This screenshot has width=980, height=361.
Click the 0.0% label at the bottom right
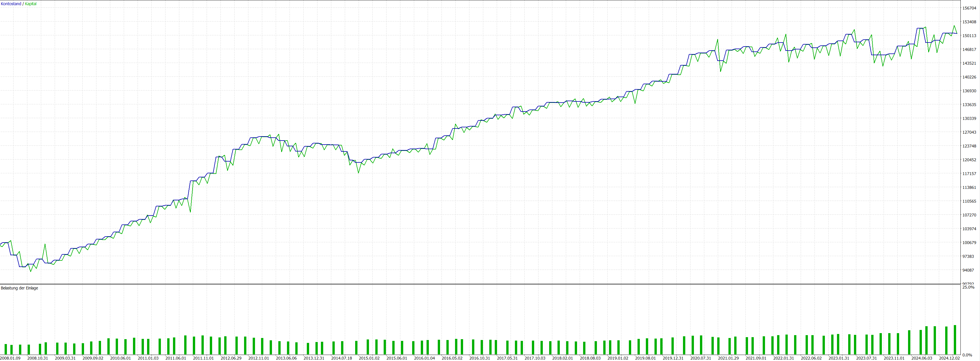click(967, 355)
